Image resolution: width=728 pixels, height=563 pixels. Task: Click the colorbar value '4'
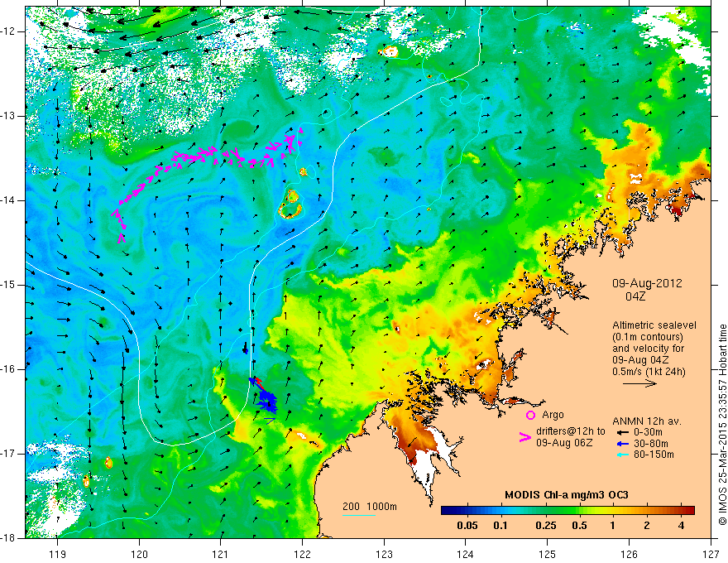(x=681, y=526)
